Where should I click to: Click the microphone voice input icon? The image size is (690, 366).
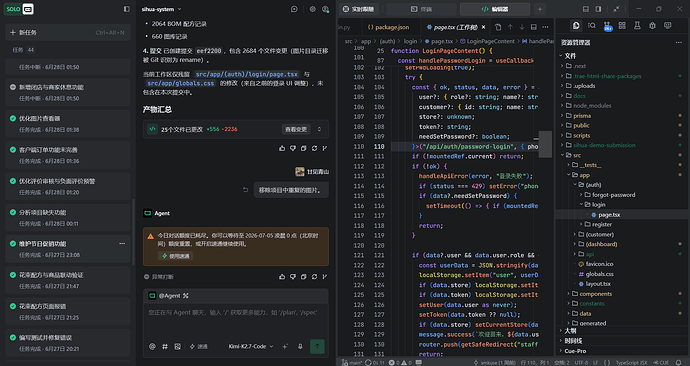click(300, 347)
